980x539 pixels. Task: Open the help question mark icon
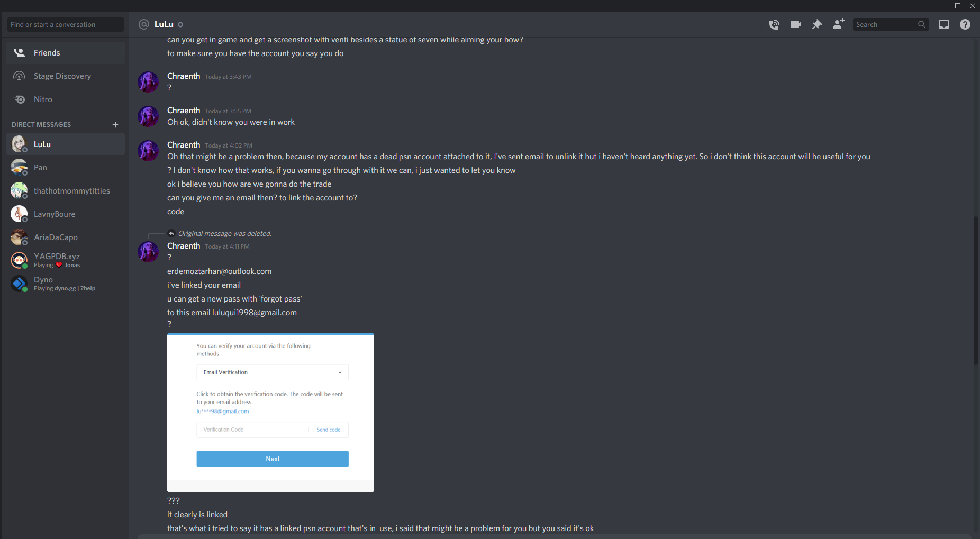click(965, 24)
